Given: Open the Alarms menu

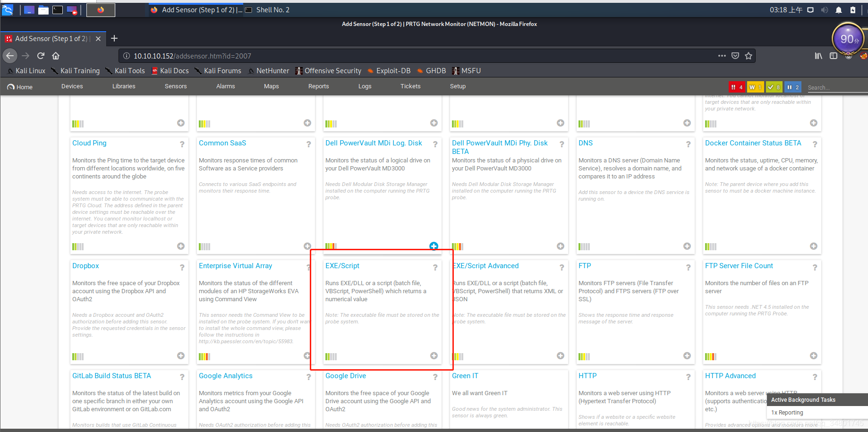Looking at the screenshot, I should tap(225, 86).
